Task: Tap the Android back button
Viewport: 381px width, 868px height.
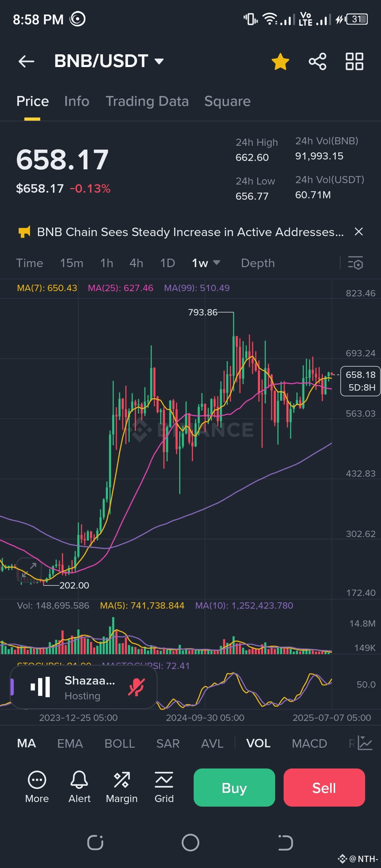Action: coord(286,843)
